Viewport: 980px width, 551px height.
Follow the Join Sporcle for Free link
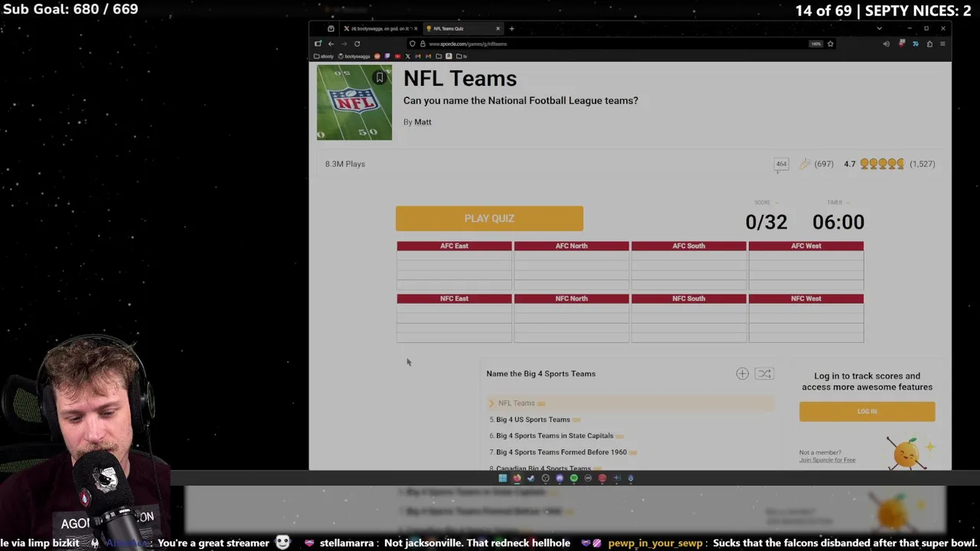pos(827,460)
